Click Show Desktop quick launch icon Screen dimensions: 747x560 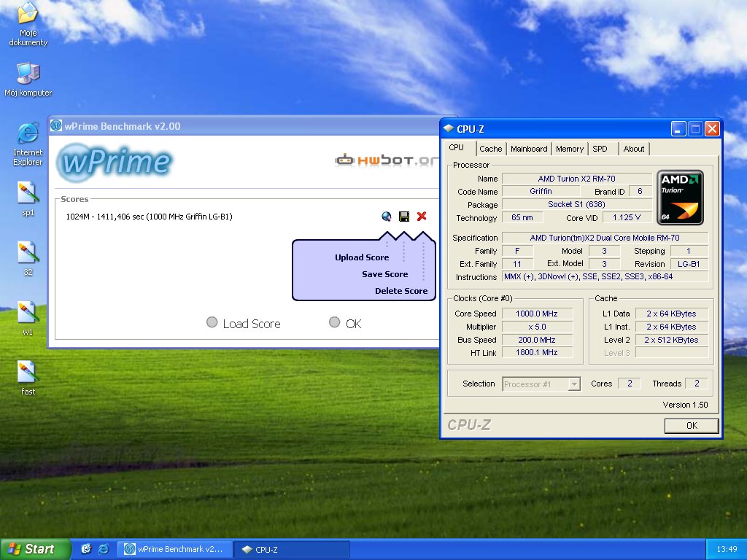[86, 549]
